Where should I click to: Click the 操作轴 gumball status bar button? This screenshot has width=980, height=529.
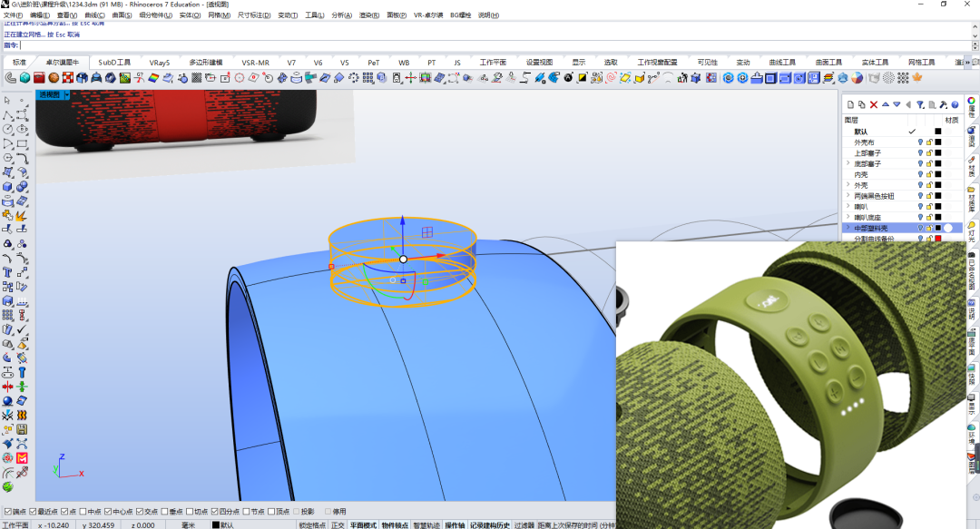(455, 525)
